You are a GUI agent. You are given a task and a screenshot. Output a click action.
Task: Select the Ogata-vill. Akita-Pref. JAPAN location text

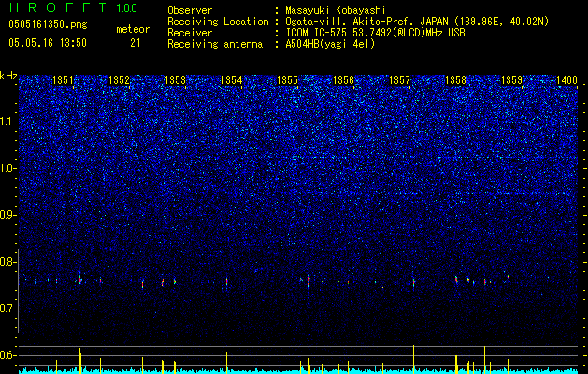click(417, 22)
